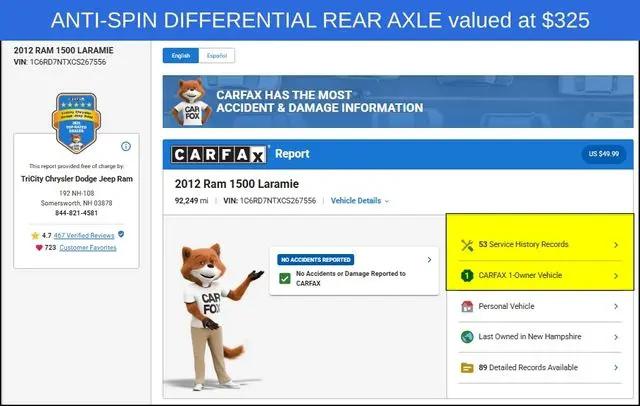This screenshot has width=640, height=406.
Task: Open the 89 Detailed Records Available chevron
Action: (x=616, y=368)
